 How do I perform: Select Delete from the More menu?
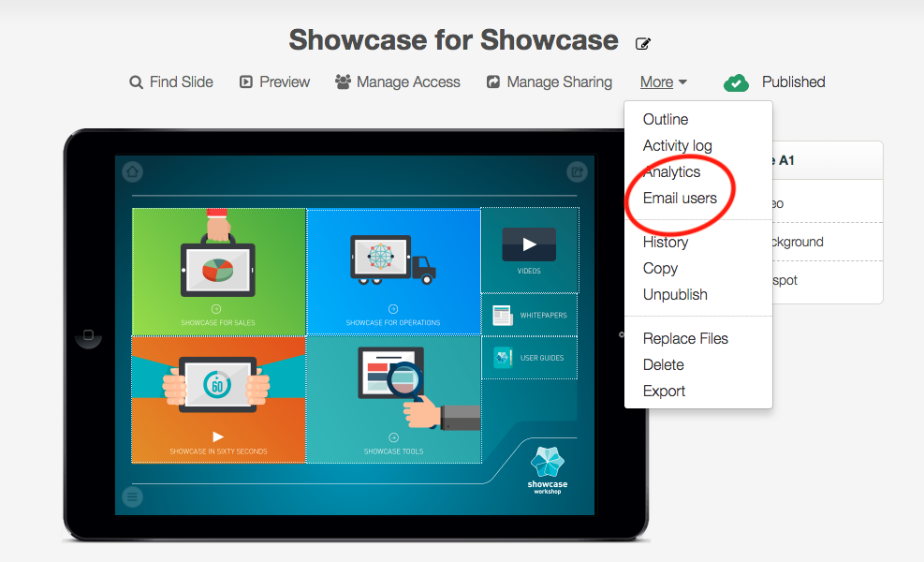(x=663, y=365)
